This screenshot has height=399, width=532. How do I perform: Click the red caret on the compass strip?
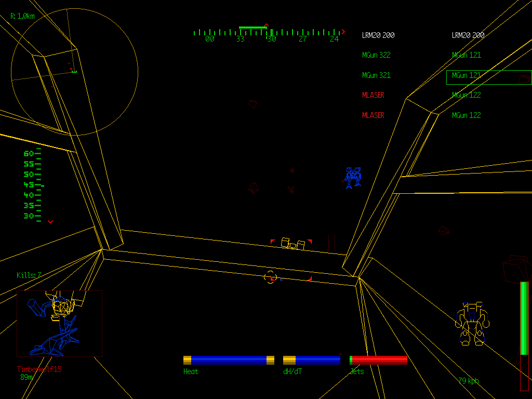(267, 25)
